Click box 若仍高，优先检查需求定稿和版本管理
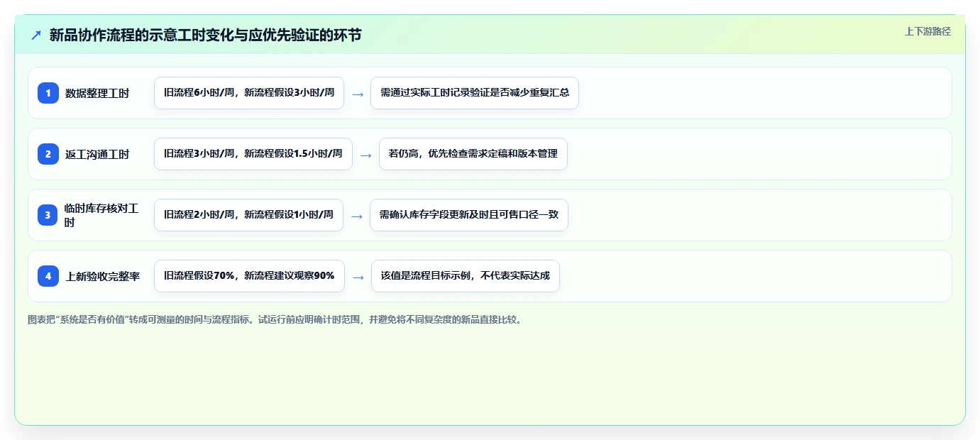Screen dimensions: 980x440 click(x=473, y=154)
